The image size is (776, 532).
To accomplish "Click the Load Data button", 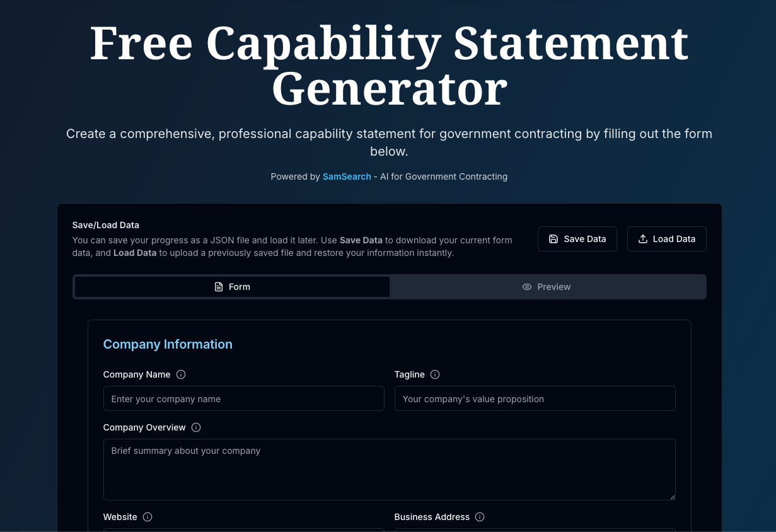I will coord(667,239).
